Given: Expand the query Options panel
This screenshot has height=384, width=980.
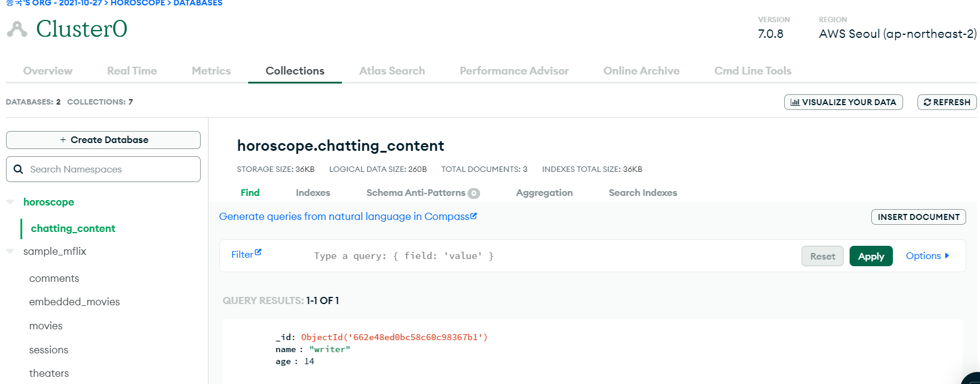Looking at the screenshot, I should 927,256.
